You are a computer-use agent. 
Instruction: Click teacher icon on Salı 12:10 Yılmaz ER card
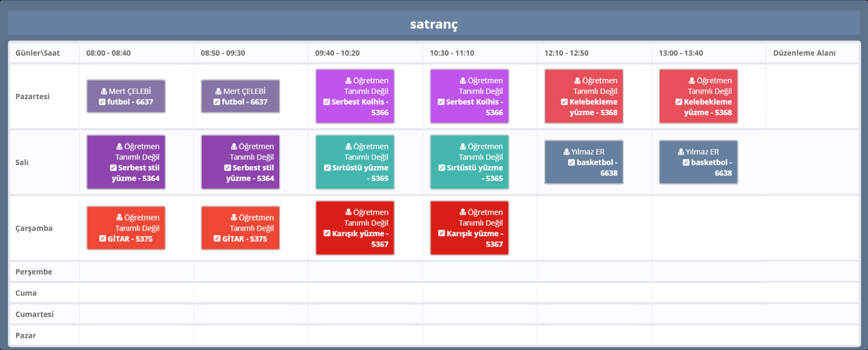(566, 152)
